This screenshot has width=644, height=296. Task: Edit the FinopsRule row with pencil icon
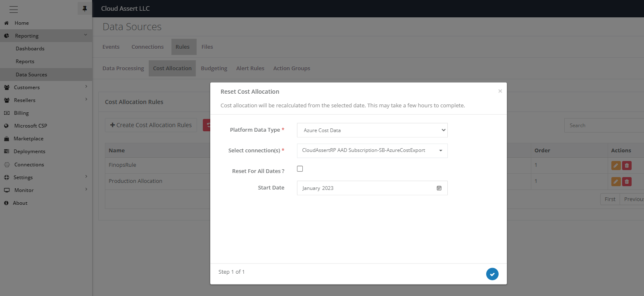[616, 166]
